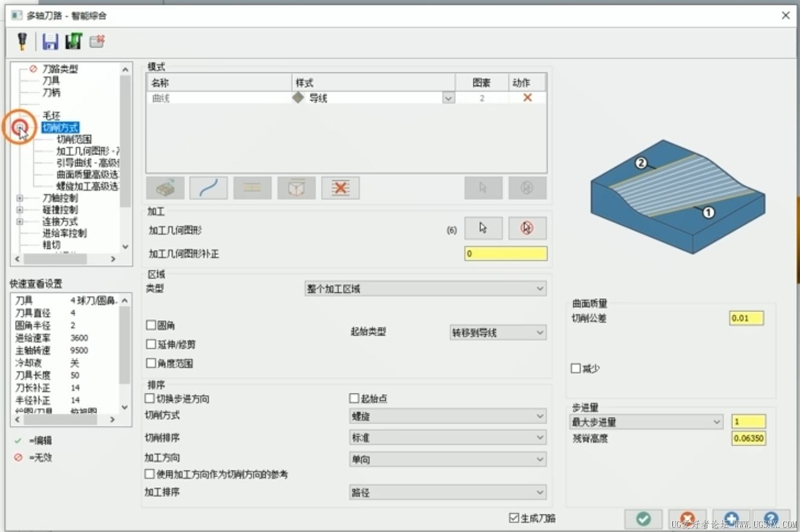Click the red invalid icon beside 刀路类型
This screenshot has width=800, height=532.
[33, 69]
